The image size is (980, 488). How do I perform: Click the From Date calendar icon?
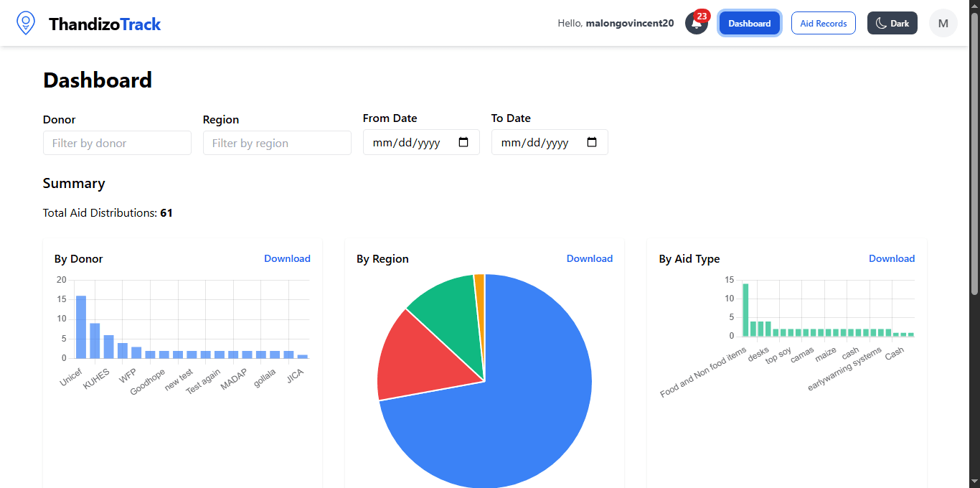463,141
